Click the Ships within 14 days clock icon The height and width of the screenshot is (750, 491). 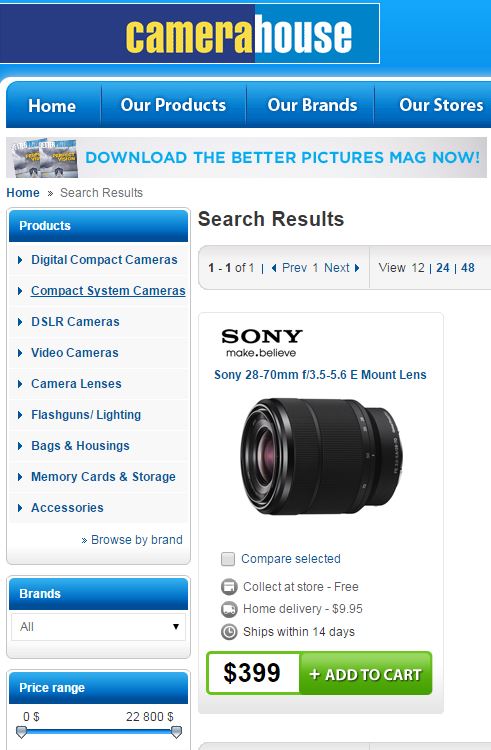pyautogui.click(x=229, y=632)
